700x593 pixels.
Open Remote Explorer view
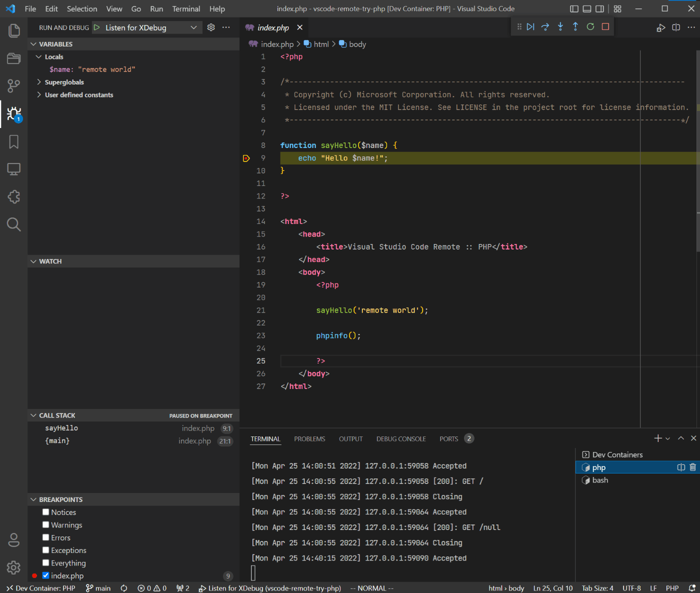(14, 169)
